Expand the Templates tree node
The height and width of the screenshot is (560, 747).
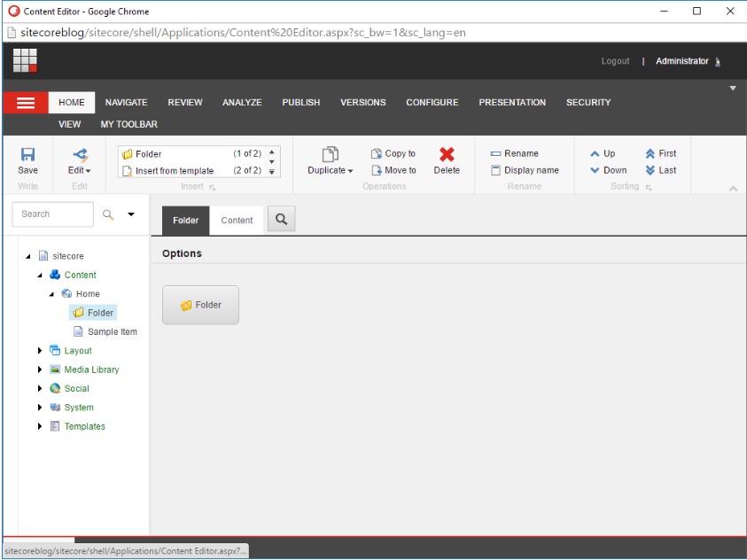40,426
